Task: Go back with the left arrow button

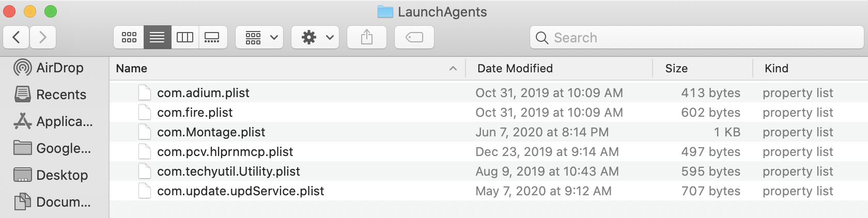Action: click(17, 37)
